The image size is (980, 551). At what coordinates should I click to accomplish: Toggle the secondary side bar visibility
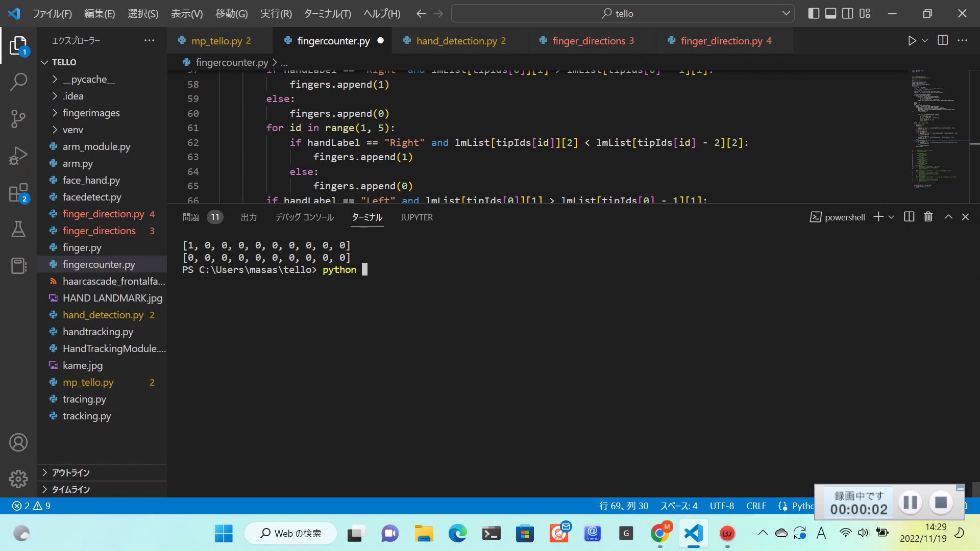[848, 13]
